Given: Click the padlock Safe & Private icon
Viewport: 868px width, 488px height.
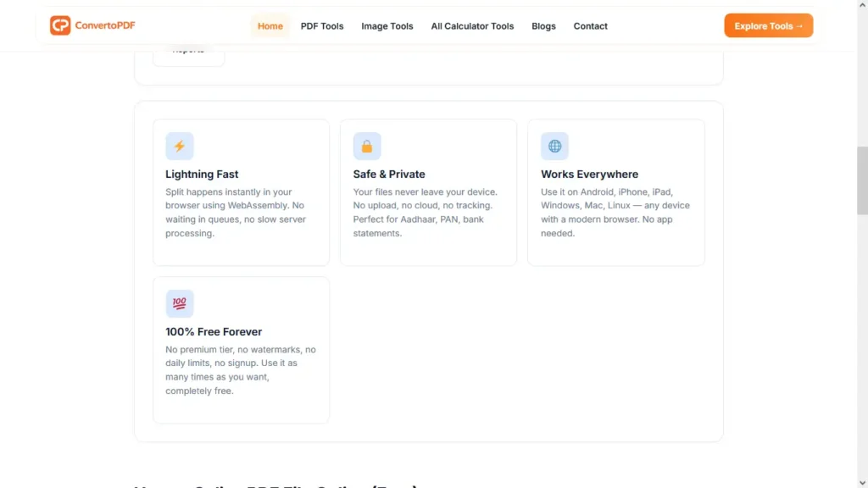Looking at the screenshot, I should tap(367, 146).
